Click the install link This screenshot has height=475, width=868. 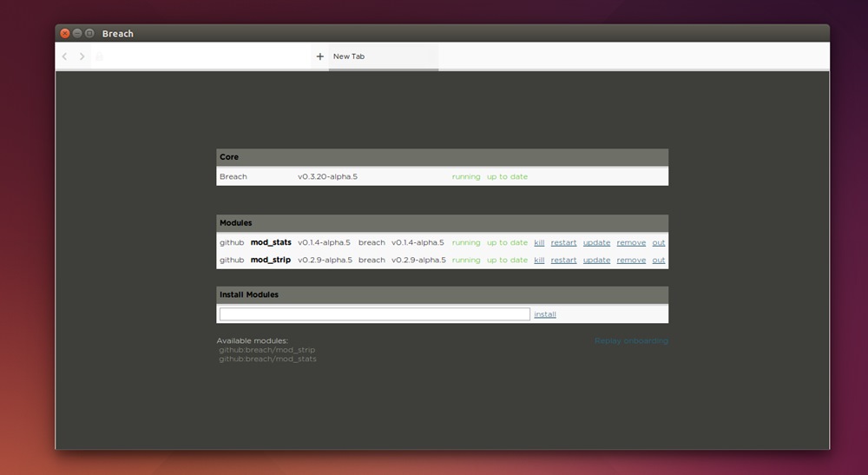(x=545, y=314)
